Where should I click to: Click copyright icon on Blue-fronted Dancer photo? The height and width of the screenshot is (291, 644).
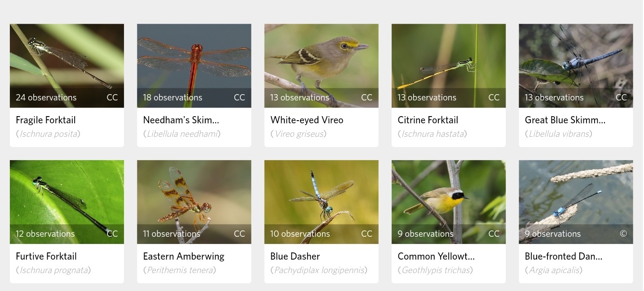click(623, 234)
